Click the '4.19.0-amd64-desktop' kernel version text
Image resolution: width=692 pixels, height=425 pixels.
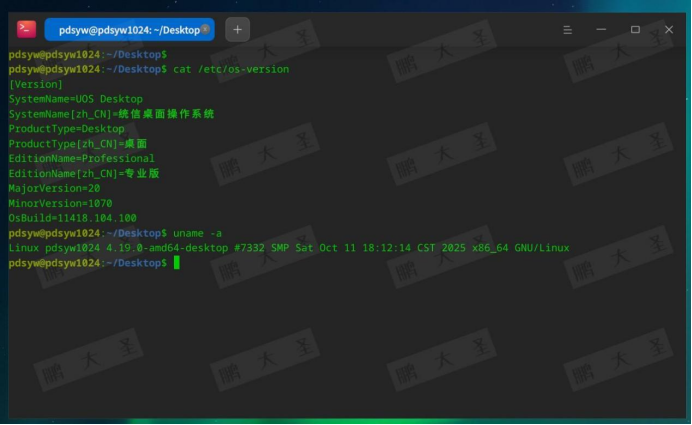point(167,248)
